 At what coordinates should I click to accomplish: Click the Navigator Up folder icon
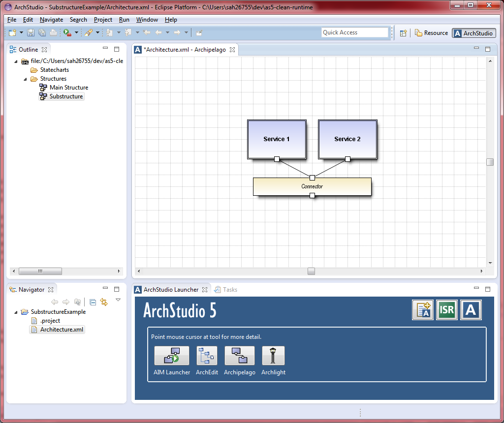pyautogui.click(x=77, y=302)
